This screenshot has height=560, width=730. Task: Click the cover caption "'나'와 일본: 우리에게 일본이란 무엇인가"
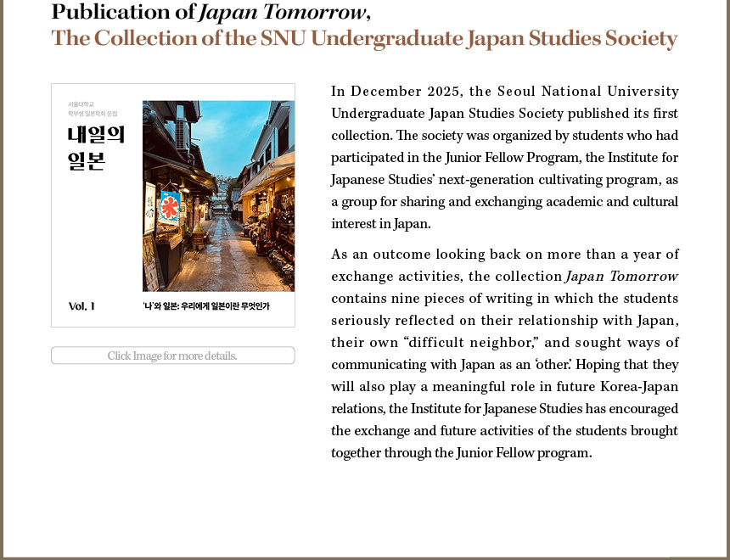206,306
